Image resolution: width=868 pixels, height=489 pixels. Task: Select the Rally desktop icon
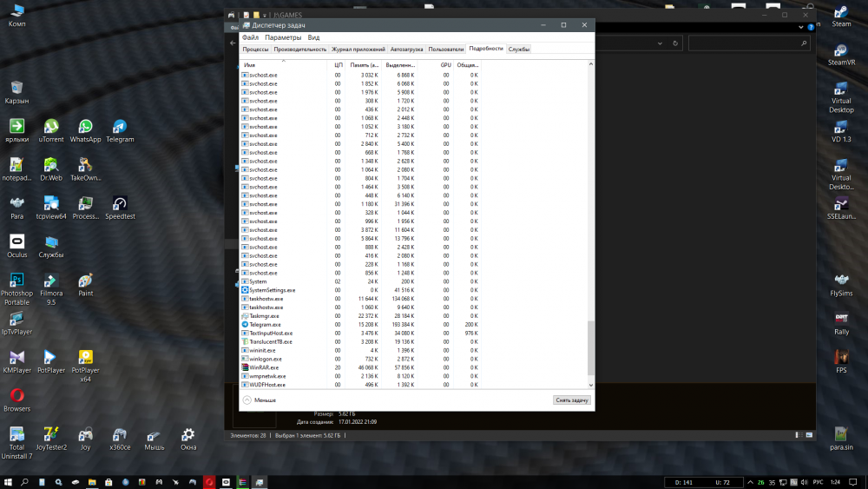coord(841,323)
